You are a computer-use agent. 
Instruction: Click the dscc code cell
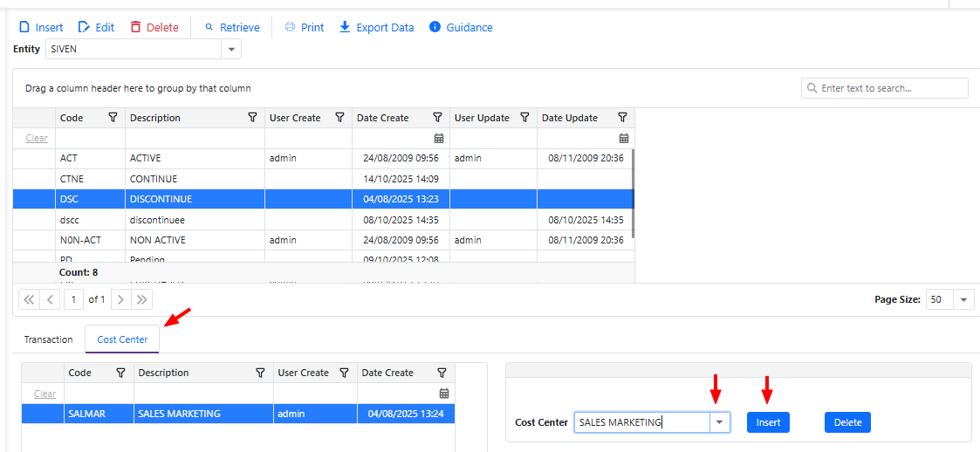[90, 219]
